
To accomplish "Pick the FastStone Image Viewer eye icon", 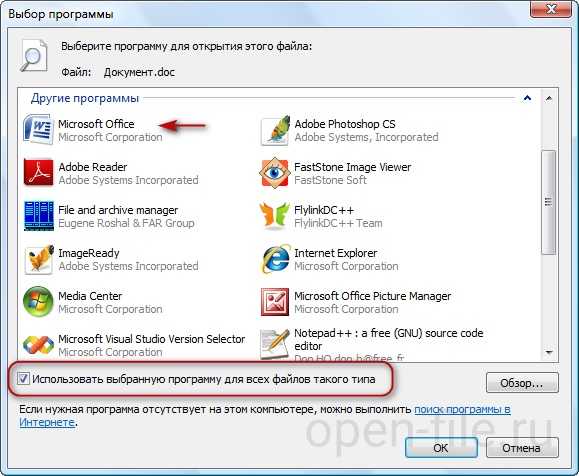I will (275, 173).
